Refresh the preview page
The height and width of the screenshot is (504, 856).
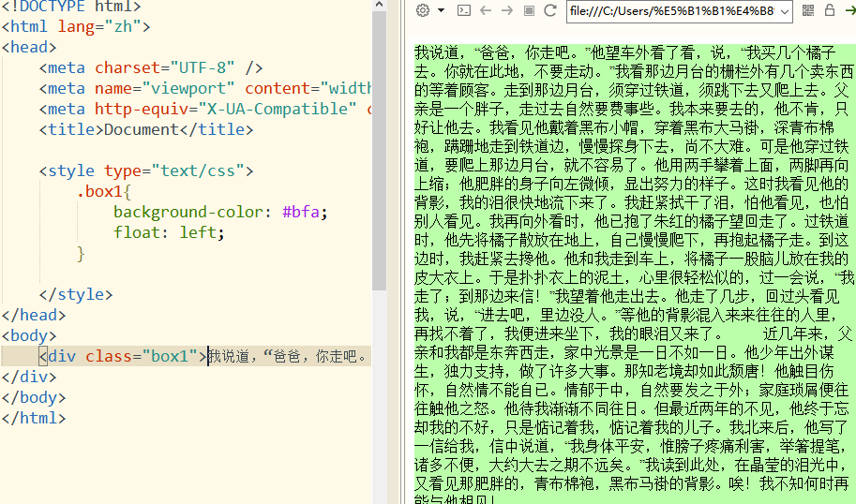[x=550, y=10]
